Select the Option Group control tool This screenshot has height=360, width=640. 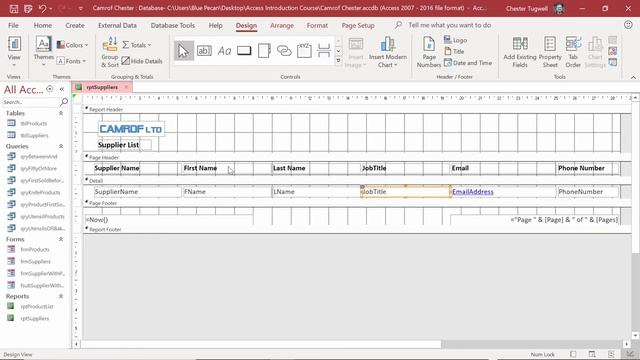click(304, 51)
